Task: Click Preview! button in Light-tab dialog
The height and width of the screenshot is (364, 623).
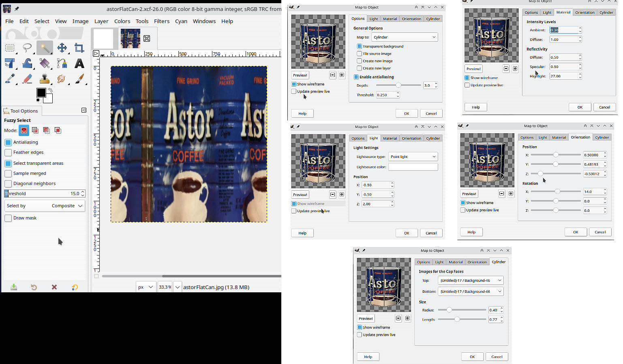Action: [x=300, y=194]
